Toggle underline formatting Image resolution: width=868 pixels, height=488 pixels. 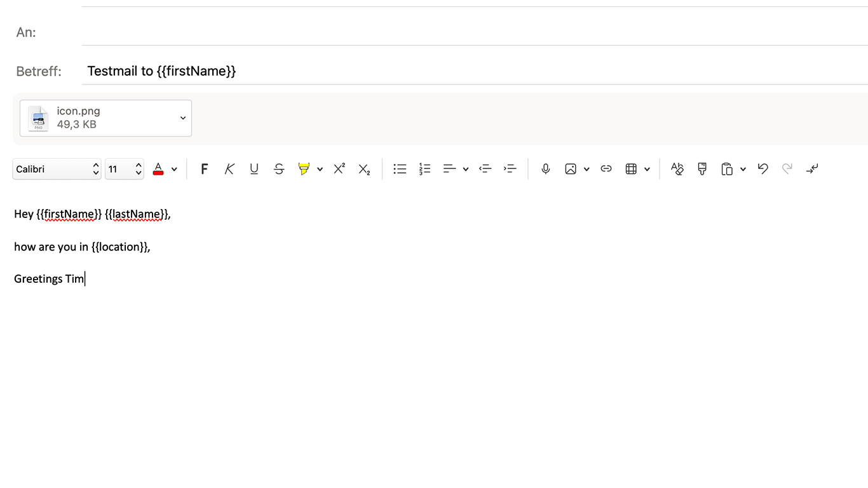click(254, 169)
